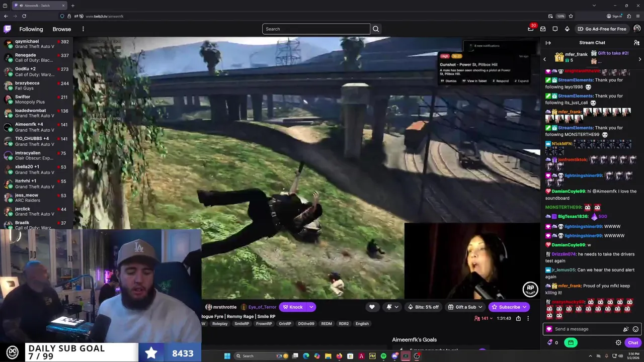Focus the Twitch search field
The height and width of the screenshot is (362, 644).
316,29
